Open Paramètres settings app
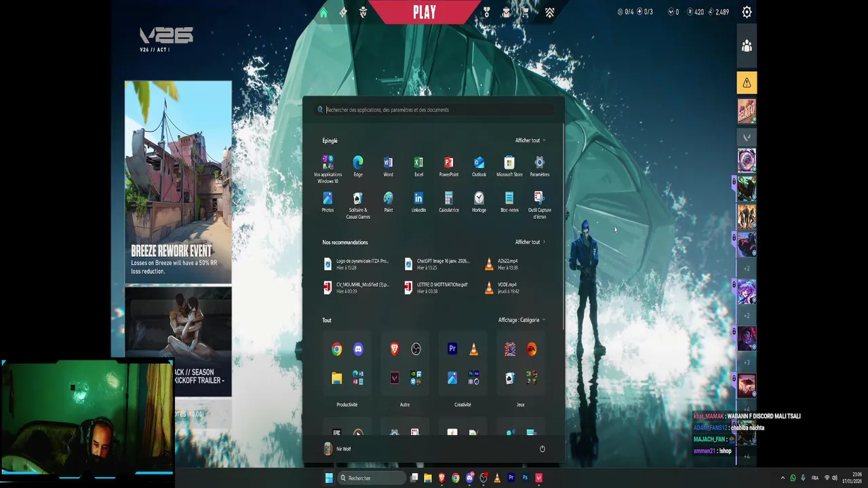The height and width of the screenshot is (488, 868). pyautogui.click(x=539, y=166)
